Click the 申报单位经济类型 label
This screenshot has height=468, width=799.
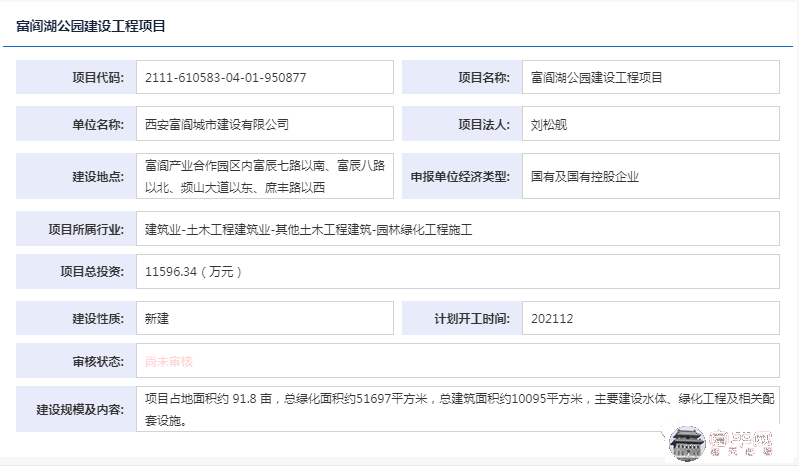(460, 176)
